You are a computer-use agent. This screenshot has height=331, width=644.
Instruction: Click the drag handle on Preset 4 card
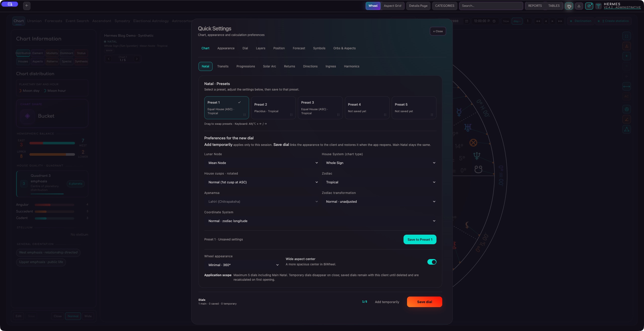pyautogui.click(x=385, y=115)
